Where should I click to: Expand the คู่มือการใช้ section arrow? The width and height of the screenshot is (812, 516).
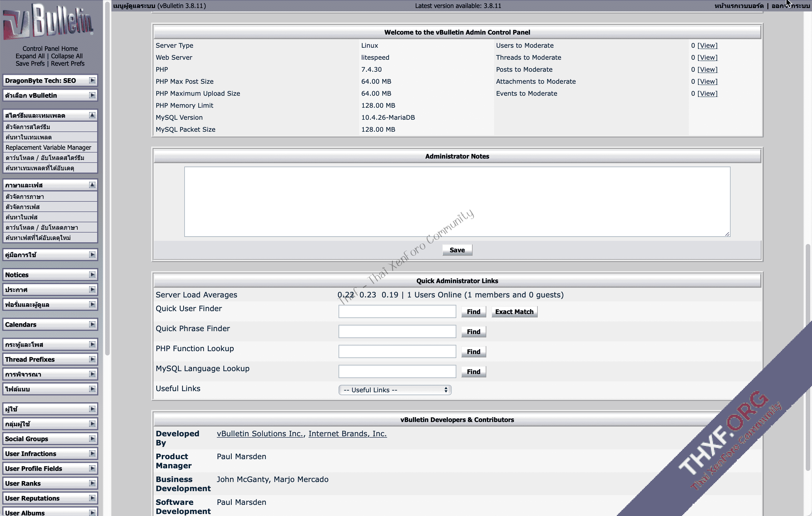(92, 255)
